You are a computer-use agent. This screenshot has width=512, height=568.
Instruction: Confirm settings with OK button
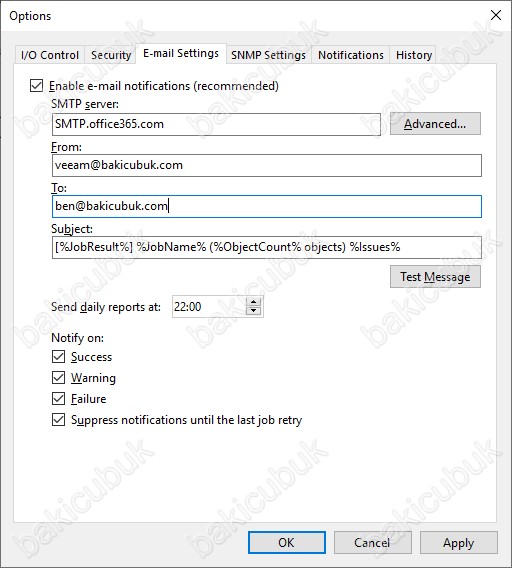(287, 543)
